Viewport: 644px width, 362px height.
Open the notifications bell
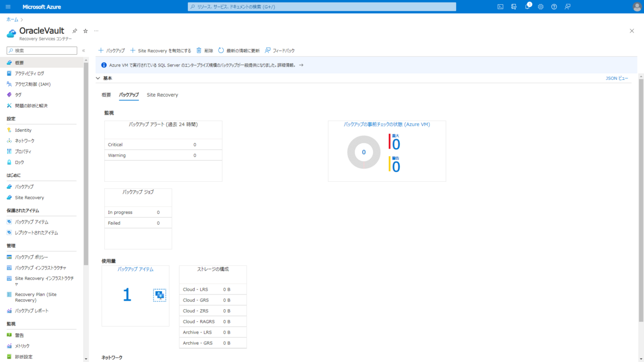click(x=528, y=6)
